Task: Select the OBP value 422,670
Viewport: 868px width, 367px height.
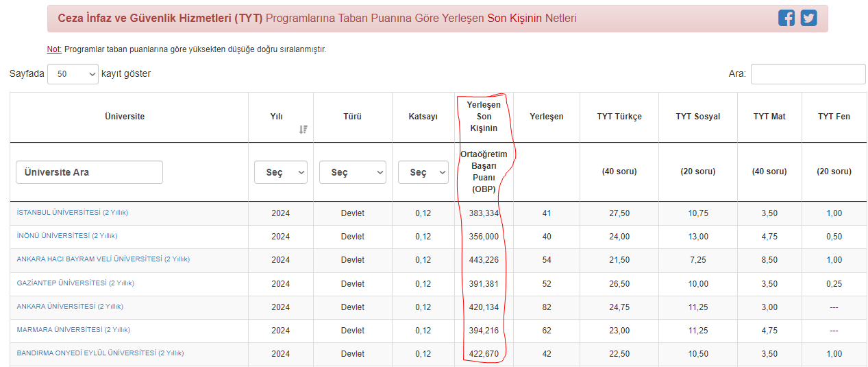Action: pos(484,353)
